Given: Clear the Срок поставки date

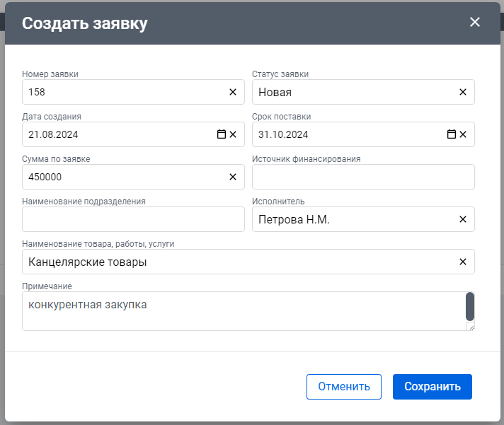Looking at the screenshot, I should 462,134.
